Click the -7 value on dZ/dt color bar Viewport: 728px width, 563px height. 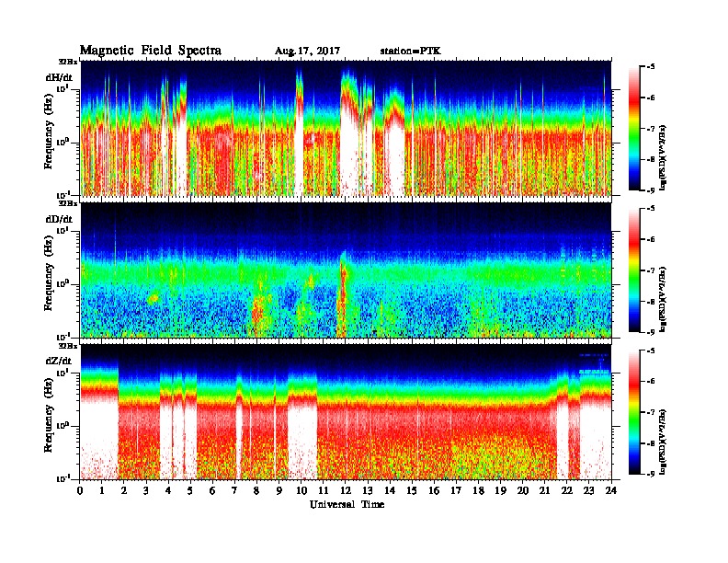(651, 412)
